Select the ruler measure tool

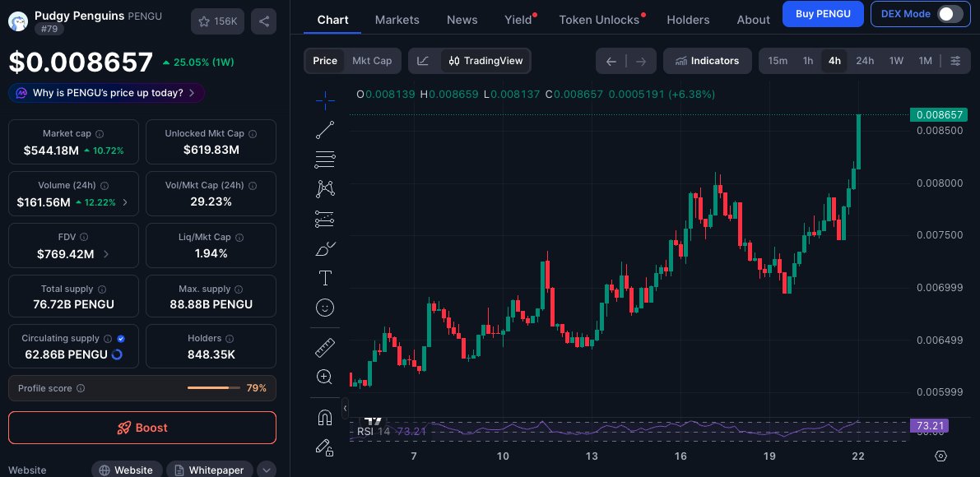pyautogui.click(x=325, y=348)
